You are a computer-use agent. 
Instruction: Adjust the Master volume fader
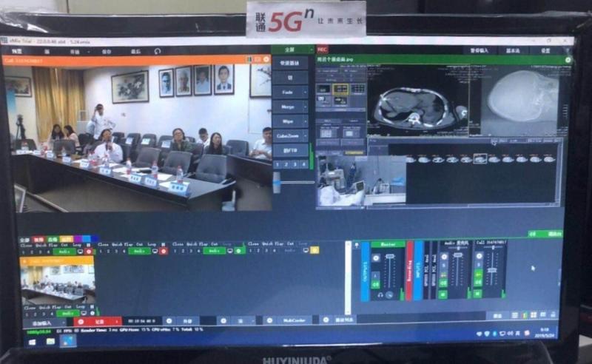pos(390,257)
